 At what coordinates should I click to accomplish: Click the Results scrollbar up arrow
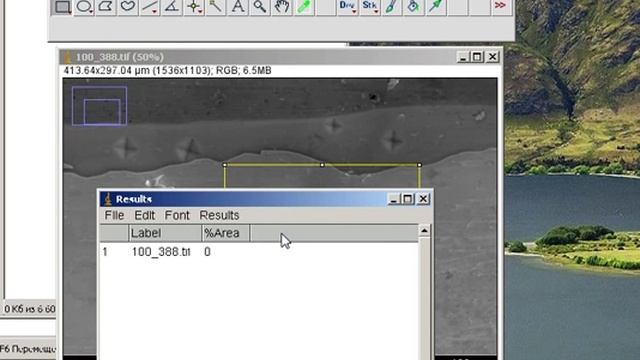424,231
